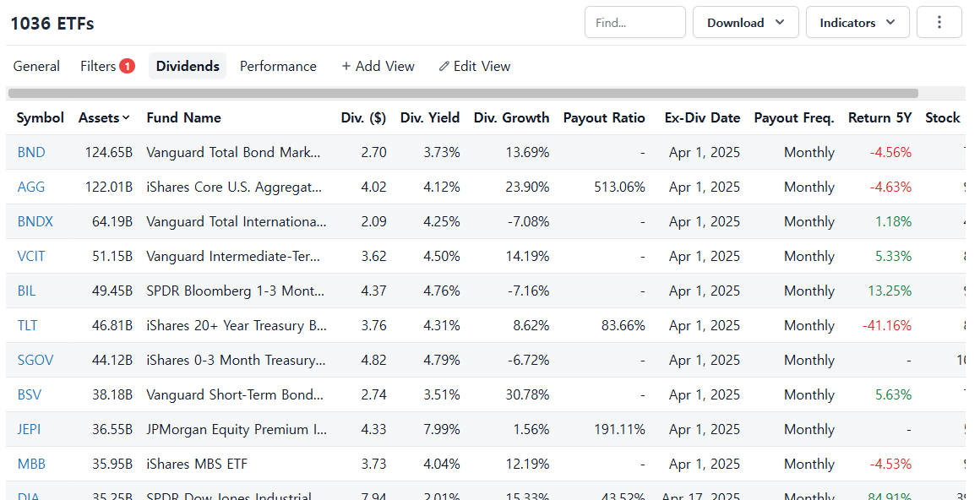Sort by the Payout Freq. column header

(x=794, y=117)
